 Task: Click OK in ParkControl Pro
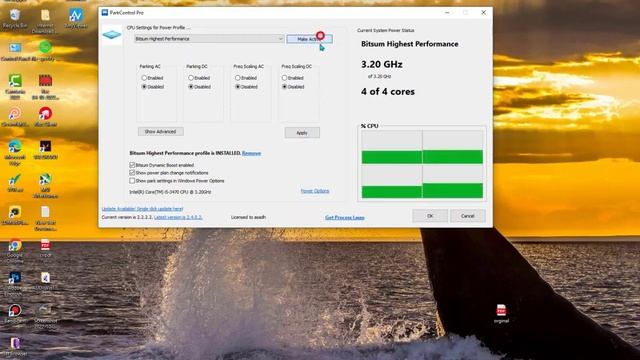pyautogui.click(x=430, y=216)
